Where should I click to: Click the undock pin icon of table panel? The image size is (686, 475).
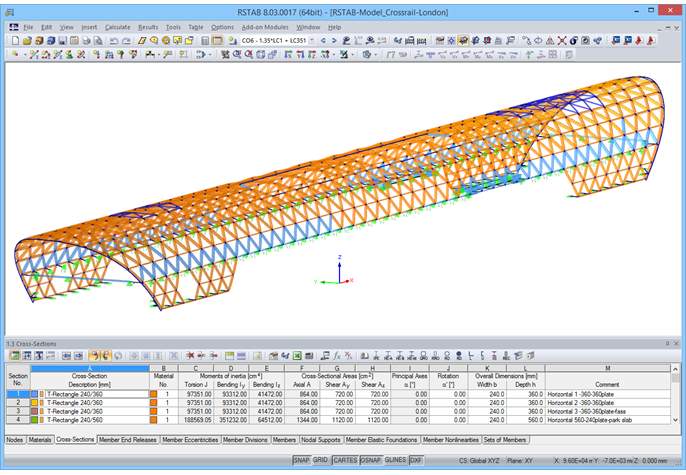tap(667, 344)
